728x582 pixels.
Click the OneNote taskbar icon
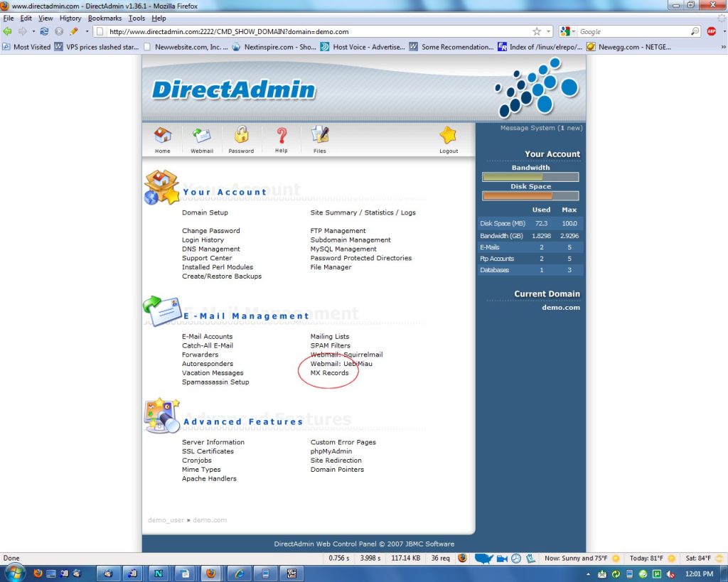[x=159, y=573]
